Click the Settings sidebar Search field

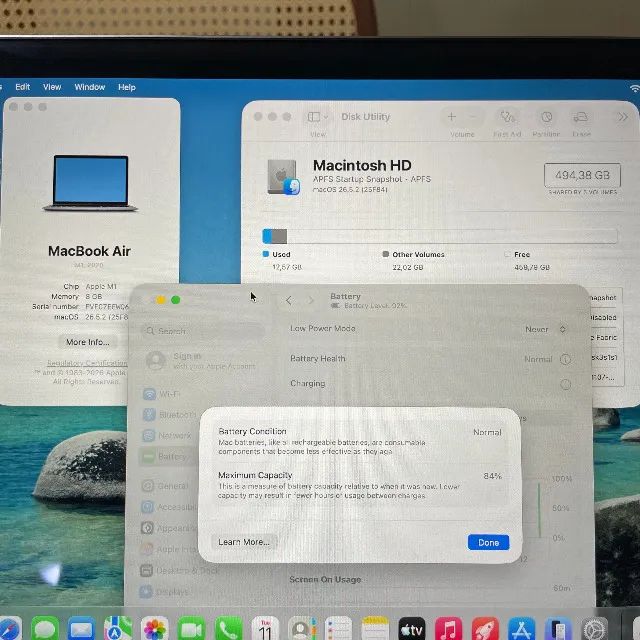(203, 331)
